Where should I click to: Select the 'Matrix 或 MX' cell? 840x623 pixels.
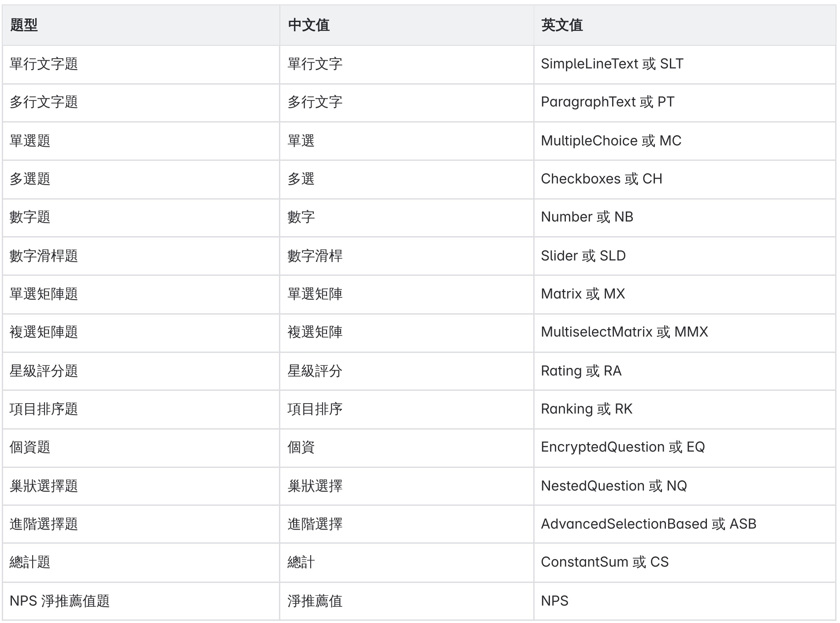[x=583, y=294]
